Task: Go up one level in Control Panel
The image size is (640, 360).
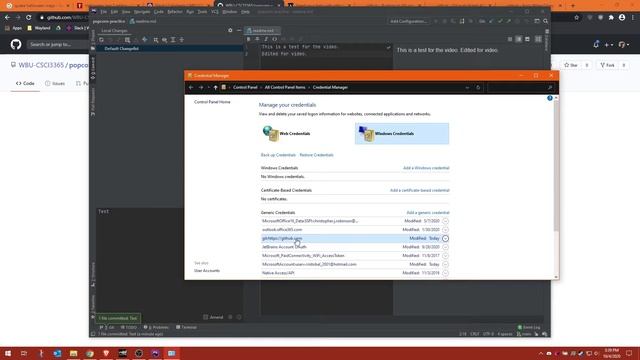Action: coord(216,87)
